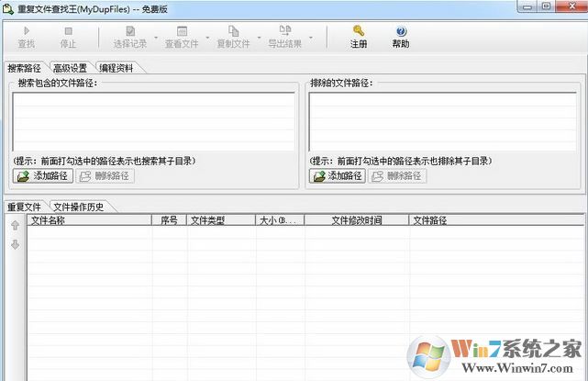
Task: Switch to the 搜索路径 tab
Action: [25, 68]
